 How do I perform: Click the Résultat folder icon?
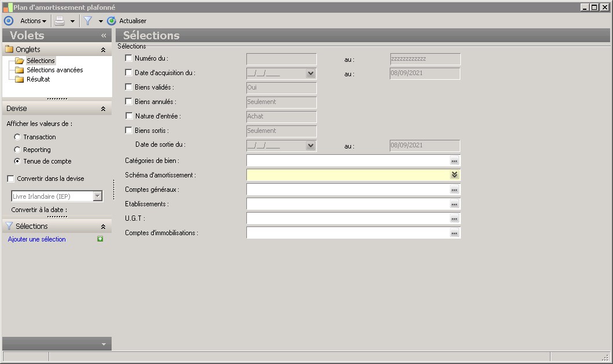tap(20, 79)
